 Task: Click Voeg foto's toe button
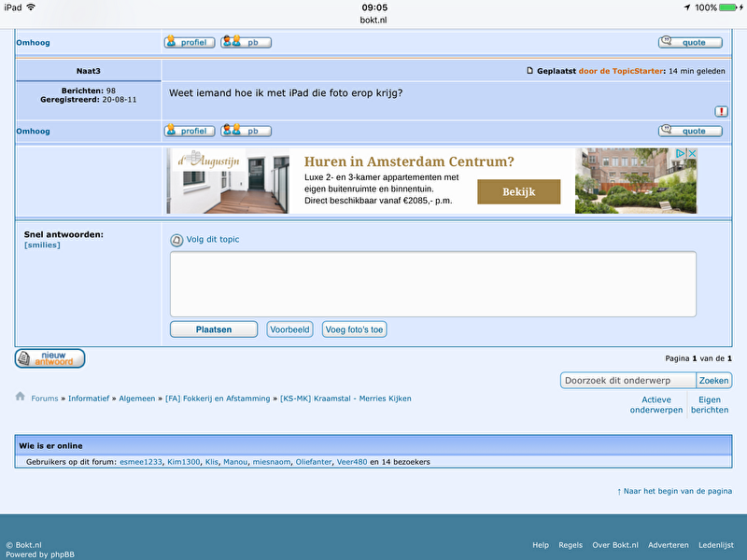(x=354, y=329)
